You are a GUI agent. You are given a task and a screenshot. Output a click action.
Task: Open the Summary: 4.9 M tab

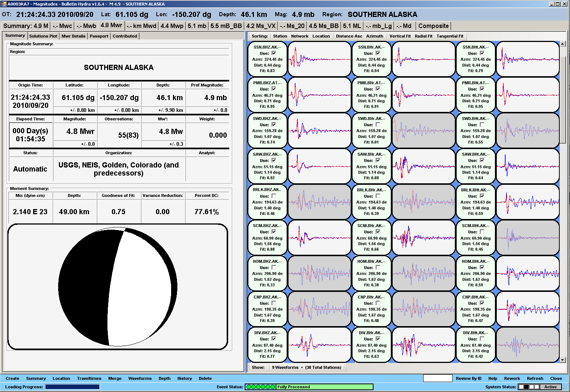click(26, 26)
